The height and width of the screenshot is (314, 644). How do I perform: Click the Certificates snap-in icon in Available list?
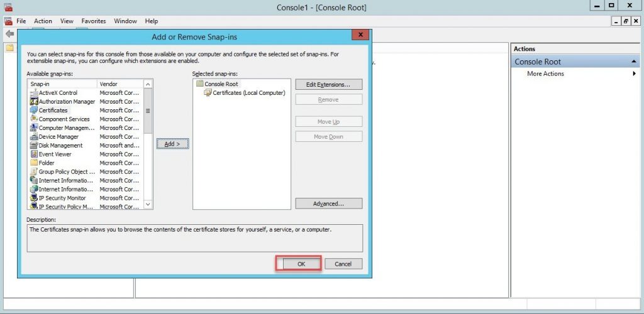pos(34,111)
